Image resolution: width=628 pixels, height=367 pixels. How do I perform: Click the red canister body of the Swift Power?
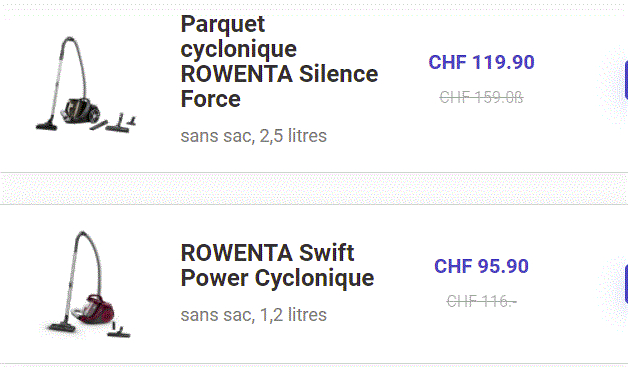(94, 309)
